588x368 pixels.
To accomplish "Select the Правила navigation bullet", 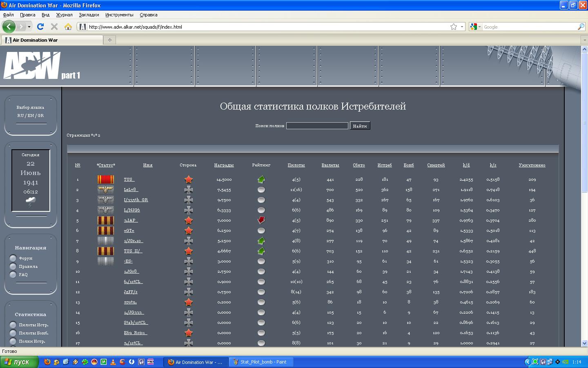I will [13, 266].
